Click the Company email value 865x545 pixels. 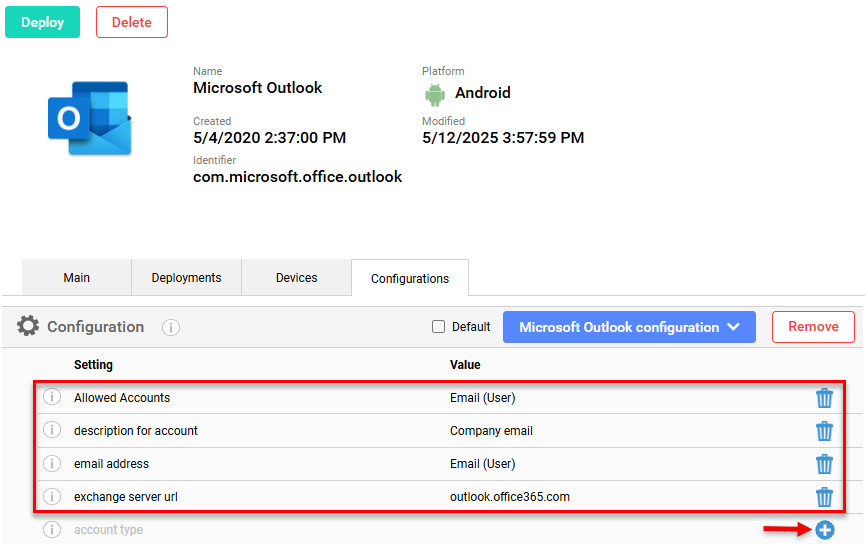pos(492,431)
